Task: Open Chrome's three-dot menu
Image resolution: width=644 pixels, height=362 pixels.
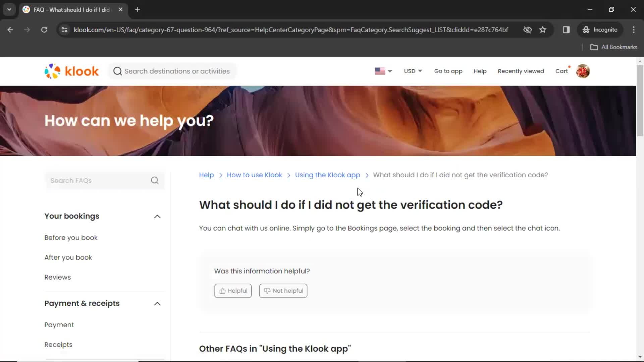Action: click(x=634, y=29)
